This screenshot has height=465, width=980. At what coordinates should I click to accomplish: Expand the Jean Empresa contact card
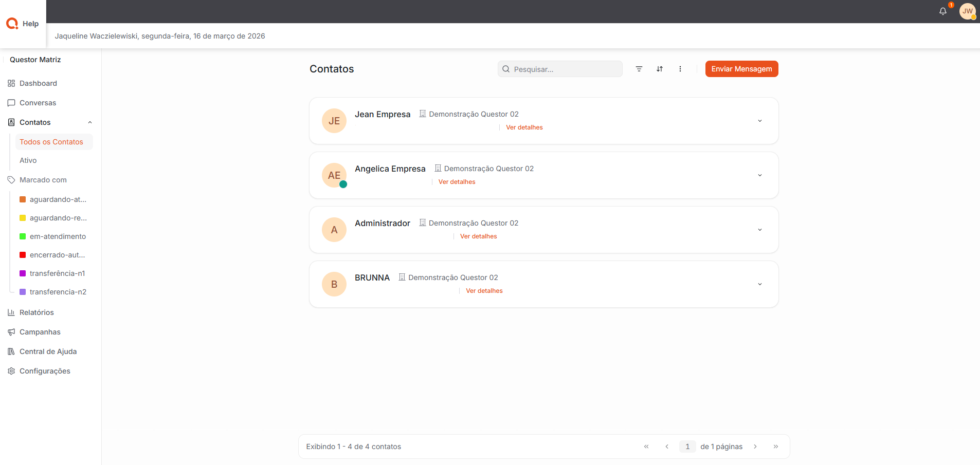[759, 121]
